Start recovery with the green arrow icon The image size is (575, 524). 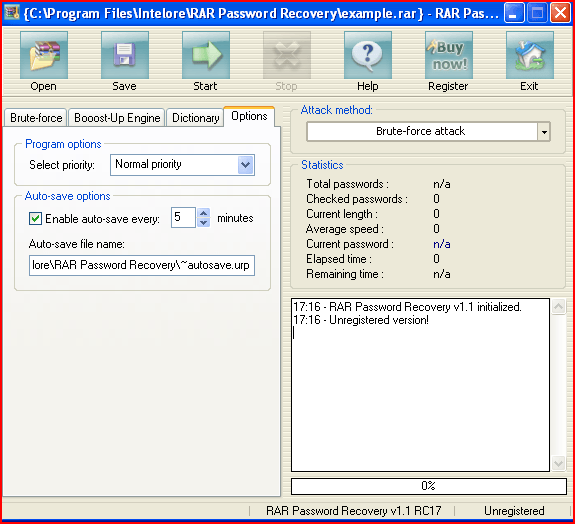[206, 55]
